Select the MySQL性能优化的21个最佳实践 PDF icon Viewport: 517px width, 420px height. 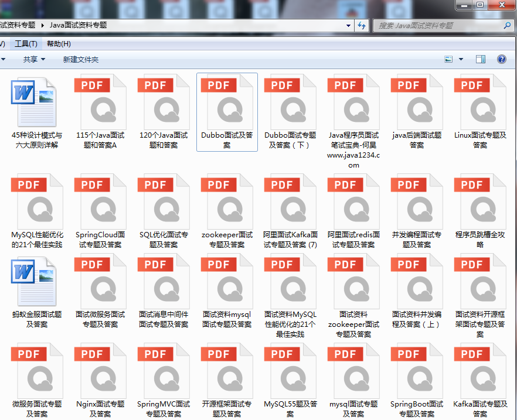(x=37, y=202)
